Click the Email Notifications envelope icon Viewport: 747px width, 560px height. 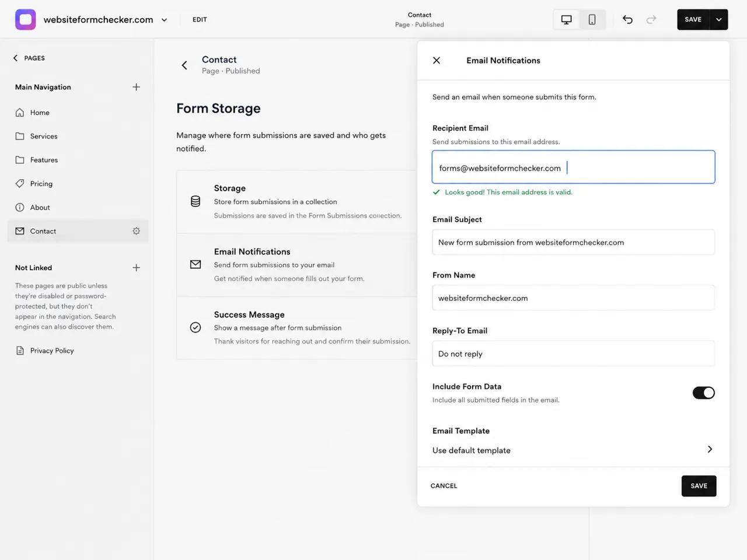pos(196,264)
